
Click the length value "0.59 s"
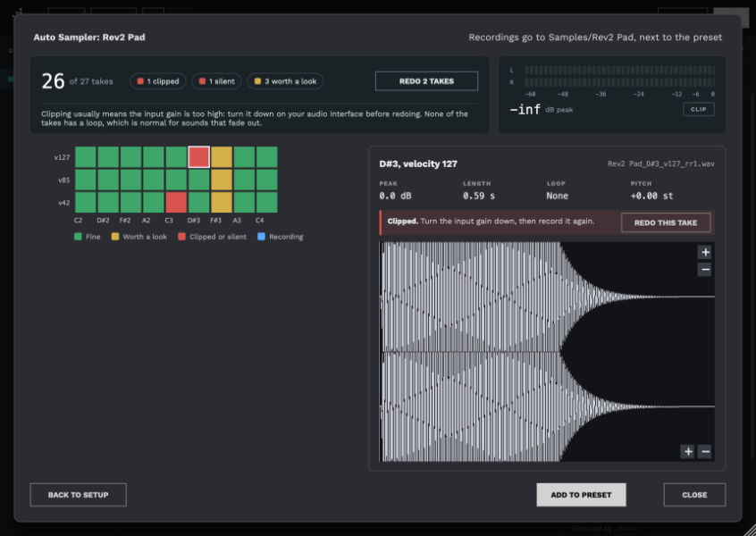pos(479,196)
